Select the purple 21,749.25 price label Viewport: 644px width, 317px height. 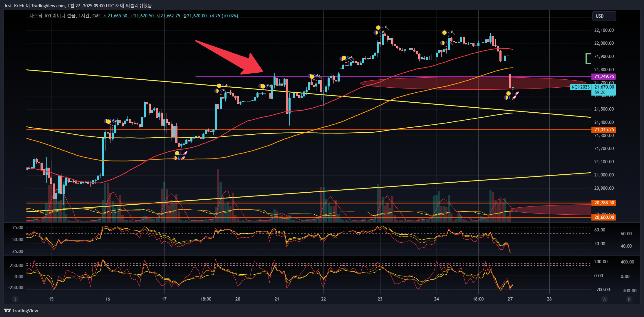pos(603,76)
